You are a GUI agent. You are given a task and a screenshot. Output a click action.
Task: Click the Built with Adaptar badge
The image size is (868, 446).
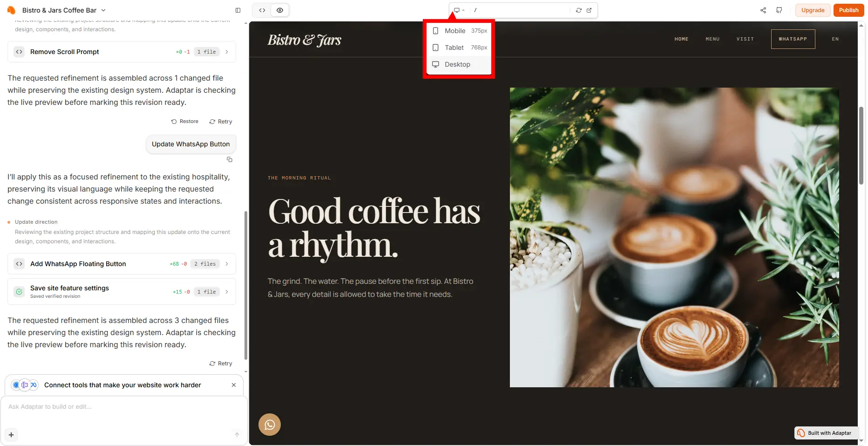point(826,433)
